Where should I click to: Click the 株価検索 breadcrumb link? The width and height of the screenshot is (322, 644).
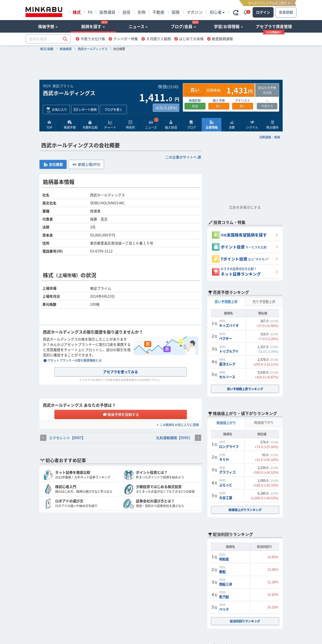66,49
